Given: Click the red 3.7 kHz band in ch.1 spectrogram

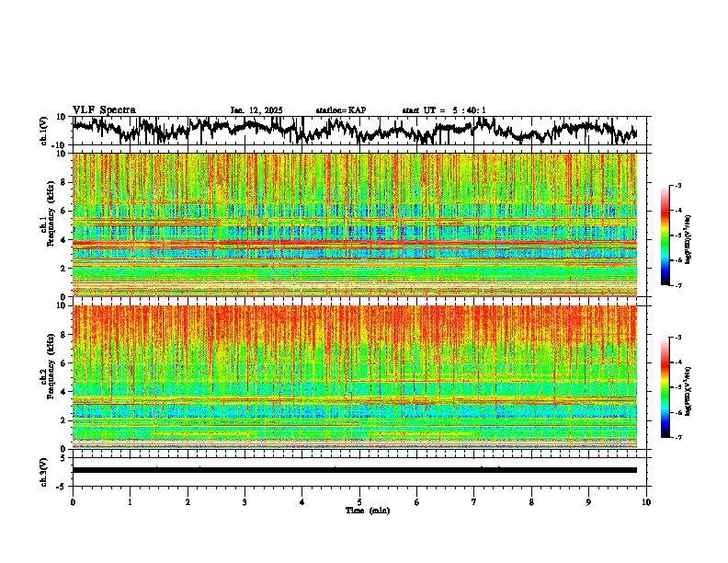Looking at the screenshot, I should (355, 244).
